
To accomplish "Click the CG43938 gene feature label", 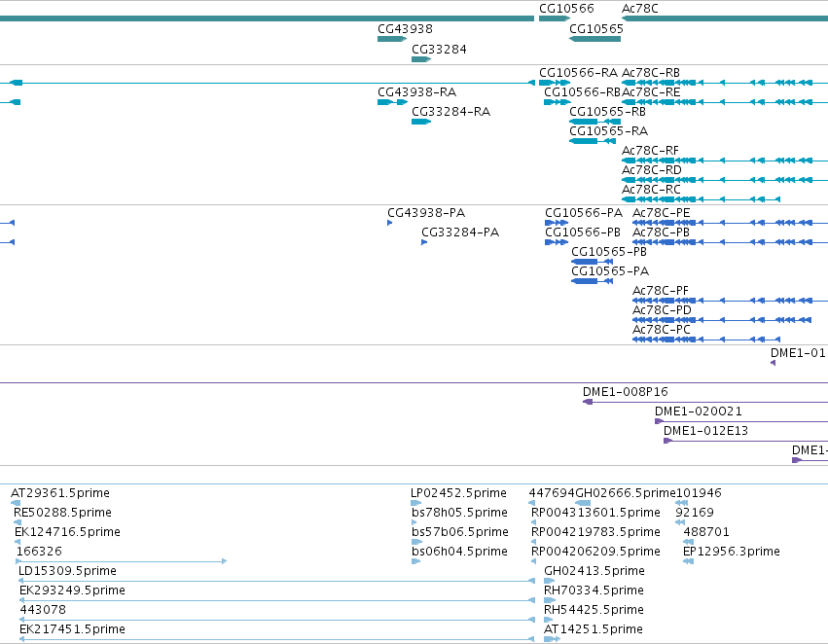I will click(x=405, y=29).
